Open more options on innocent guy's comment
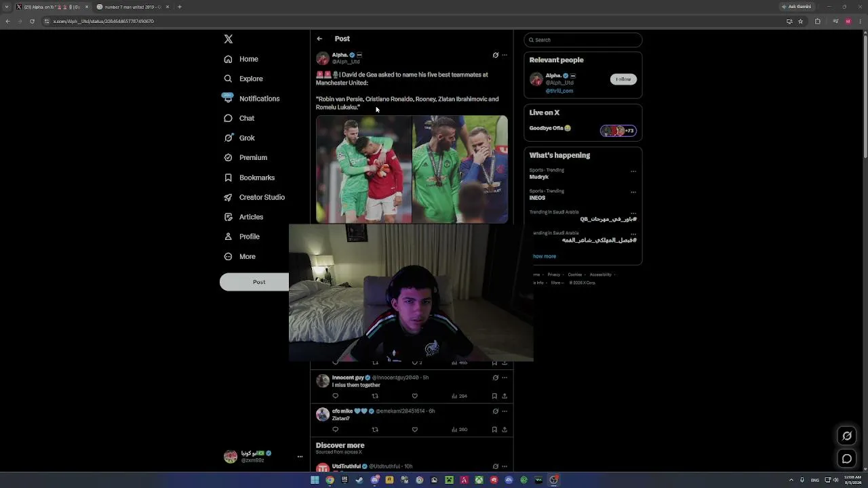 click(x=505, y=378)
